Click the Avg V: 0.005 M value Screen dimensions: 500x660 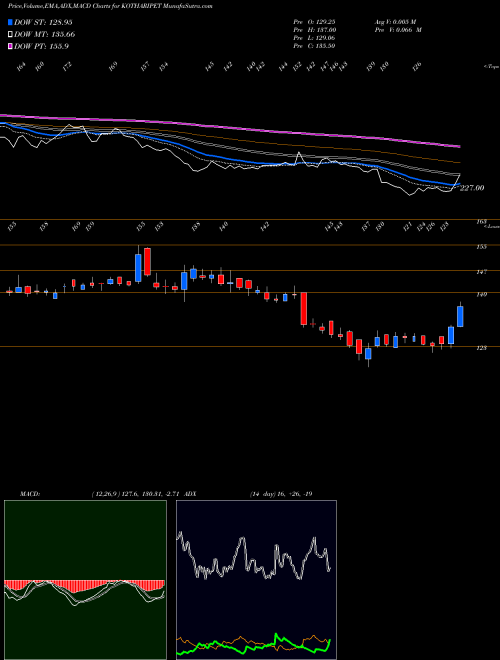[x=395, y=22]
